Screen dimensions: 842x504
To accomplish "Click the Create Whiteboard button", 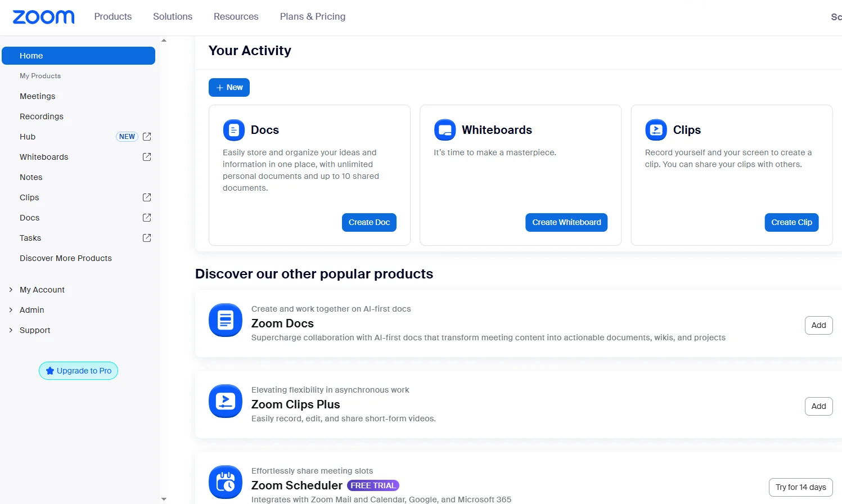I will (x=566, y=222).
